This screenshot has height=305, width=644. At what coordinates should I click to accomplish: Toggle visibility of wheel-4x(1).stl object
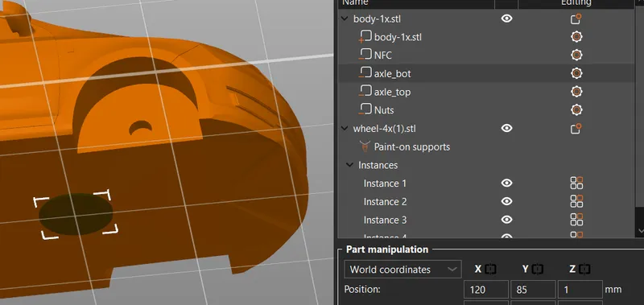(507, 128)
